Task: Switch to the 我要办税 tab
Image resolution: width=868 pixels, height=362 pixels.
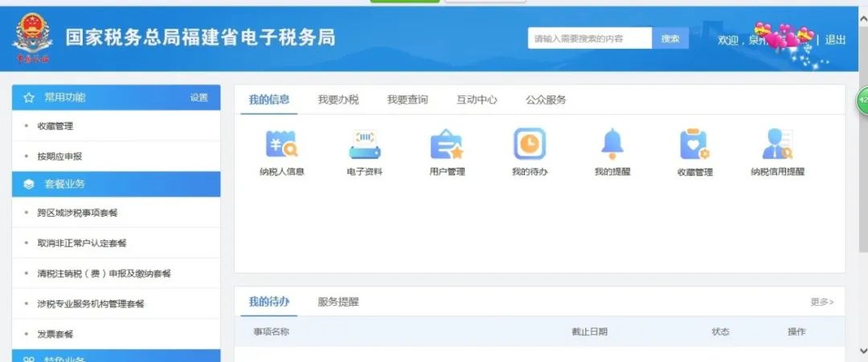Action: (338, 100)
